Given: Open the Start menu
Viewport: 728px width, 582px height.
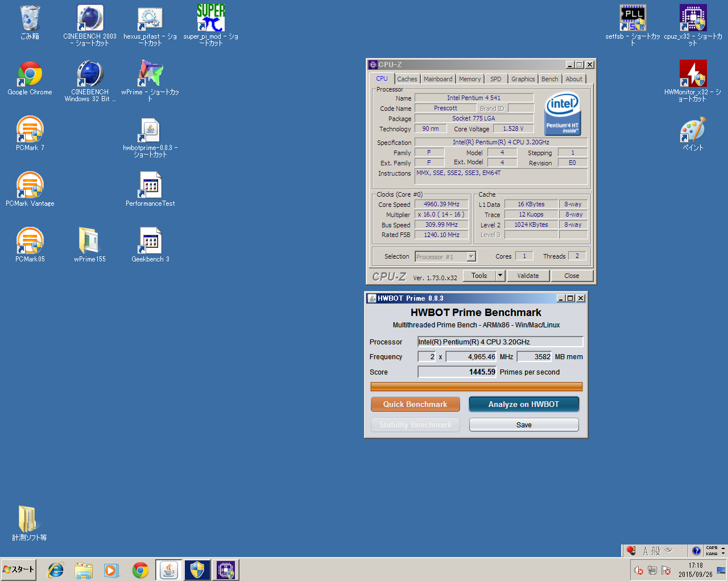Looking at the screenshot, I should tap(18, 570).
